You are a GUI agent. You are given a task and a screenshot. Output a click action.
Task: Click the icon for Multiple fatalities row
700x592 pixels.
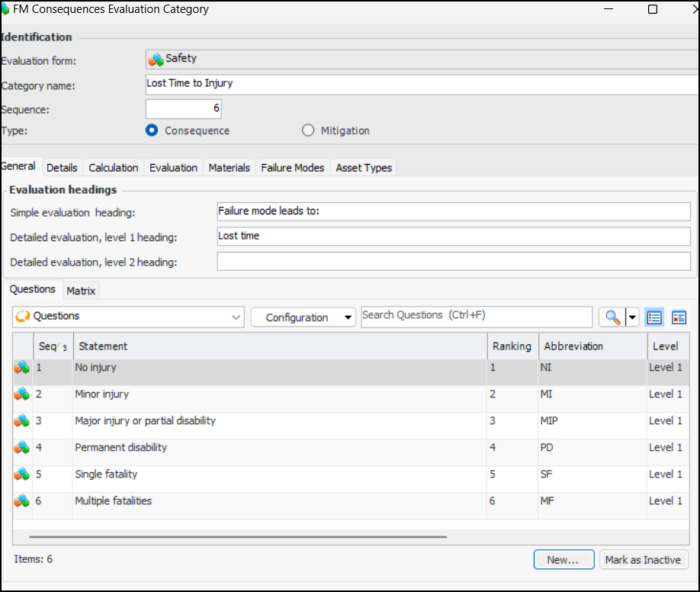22,501
